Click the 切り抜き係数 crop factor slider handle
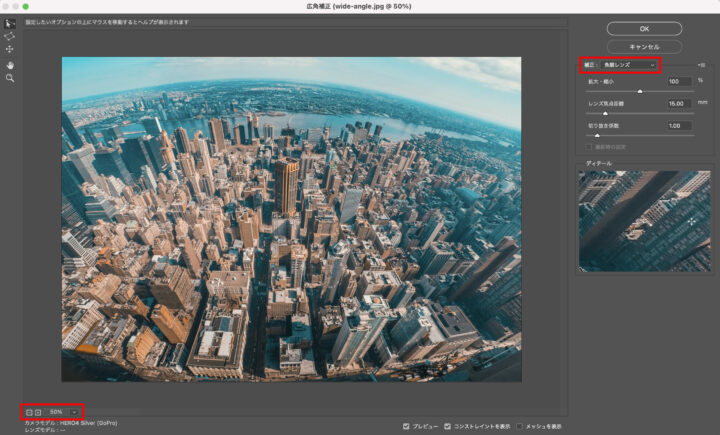720x435 pixels. (x=597, y=136)
